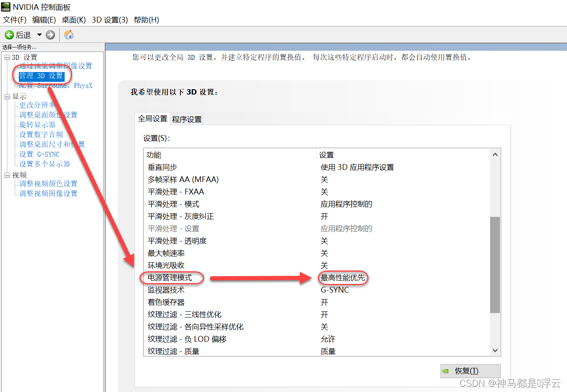The height and width of the screenshot is (392, 567).
Task: Open the 编辑(E) menu
Action: point(44,20)
